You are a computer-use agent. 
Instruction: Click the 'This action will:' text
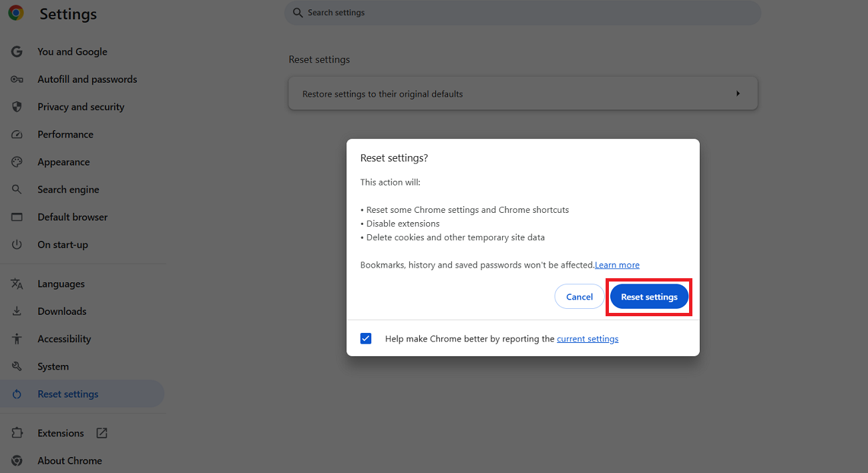click(391, 182)
